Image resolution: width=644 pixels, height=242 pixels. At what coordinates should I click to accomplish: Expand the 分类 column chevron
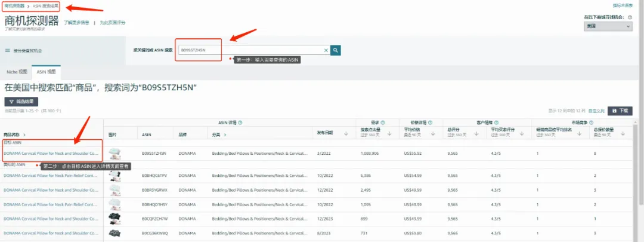(x=225, y=134)
